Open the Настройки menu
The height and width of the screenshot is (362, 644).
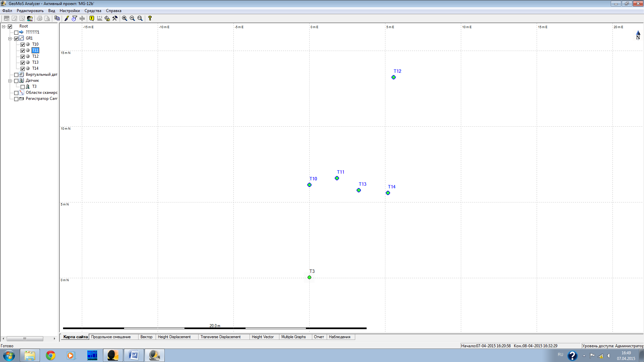click(69, 11)
